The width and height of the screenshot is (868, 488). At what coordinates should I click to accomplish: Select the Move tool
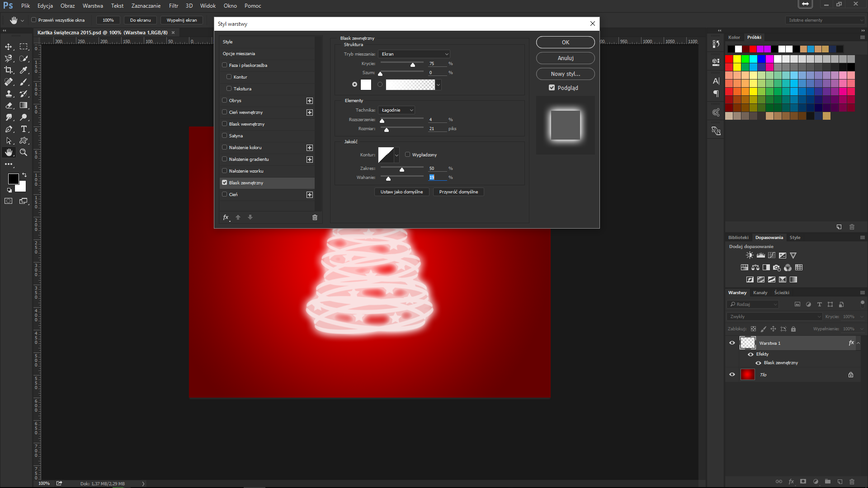tap(9, 47)
